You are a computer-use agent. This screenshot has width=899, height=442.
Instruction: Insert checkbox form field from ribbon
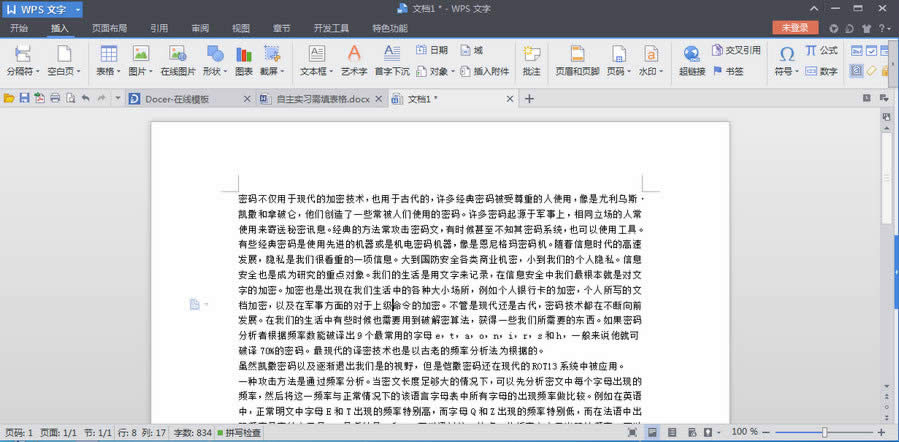(x=871, y=51)
